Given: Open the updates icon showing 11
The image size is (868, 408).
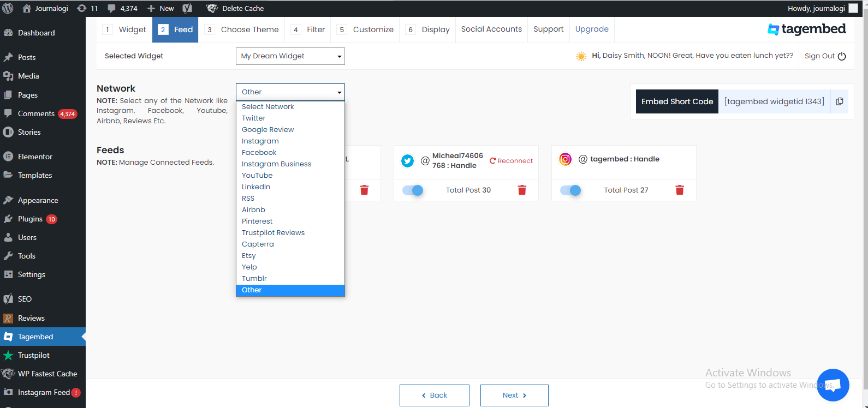Looking at the screenshot, I should (x=87, y=8).
